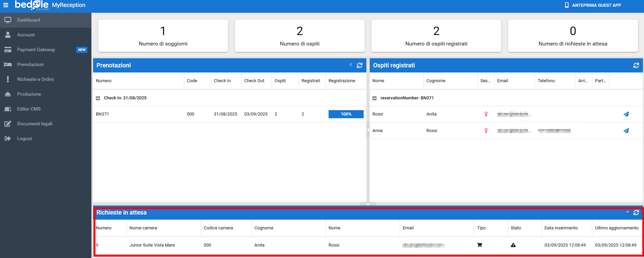The width and height of the screenshot is (644, 258).
Task: Open the Editor CMS page
Action: coord(29,109)
